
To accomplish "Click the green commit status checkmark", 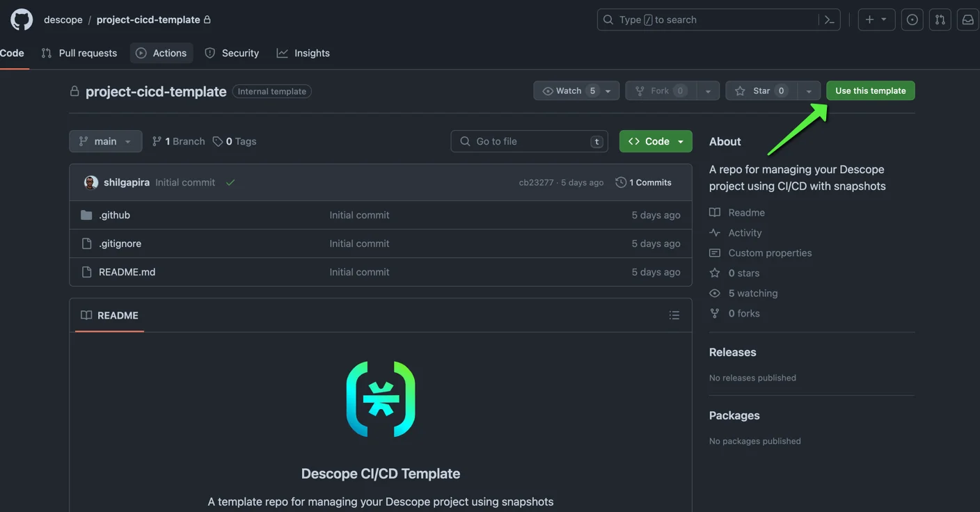I will (x=230, y=182).
